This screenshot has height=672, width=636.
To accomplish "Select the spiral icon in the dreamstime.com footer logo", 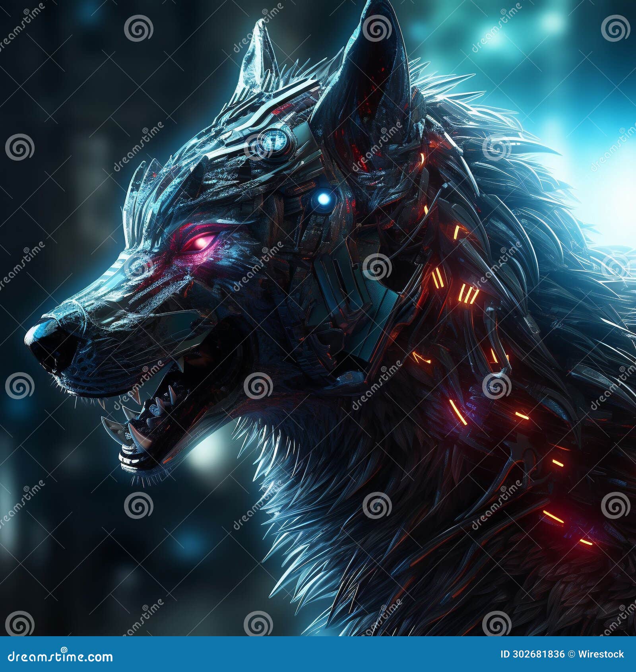I will (64, 650).
